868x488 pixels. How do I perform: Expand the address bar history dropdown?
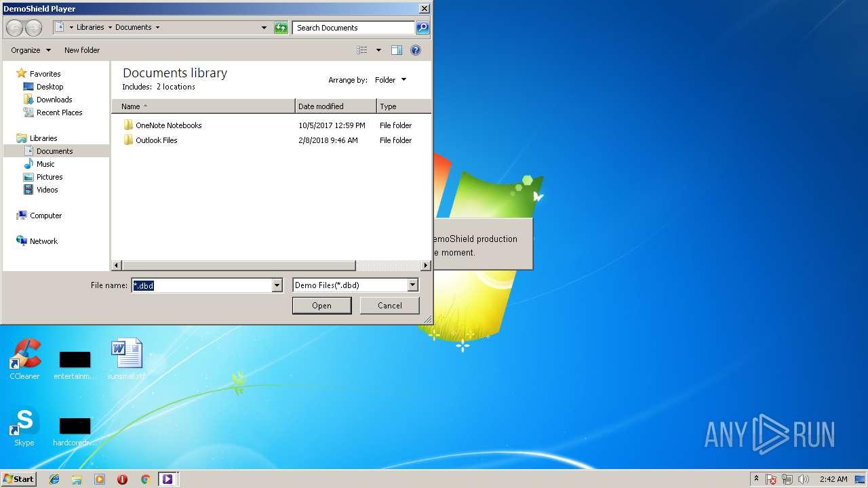[264, 28]
